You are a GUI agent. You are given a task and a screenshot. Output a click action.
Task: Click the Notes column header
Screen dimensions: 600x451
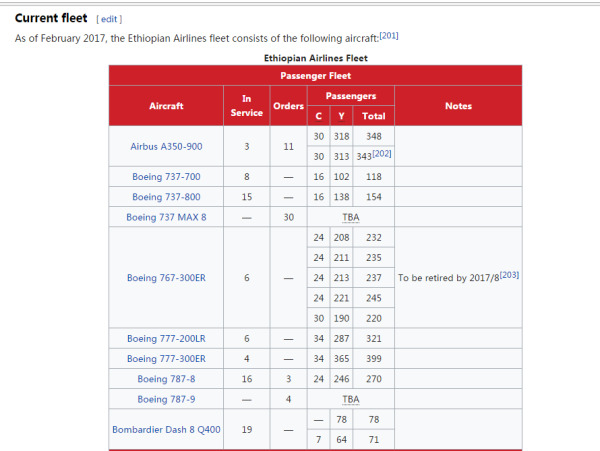[x=458, y=106]
